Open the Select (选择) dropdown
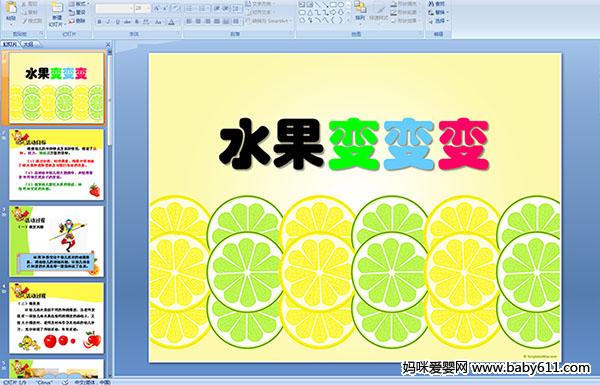600x385 pixels. (x=439, y=21)
